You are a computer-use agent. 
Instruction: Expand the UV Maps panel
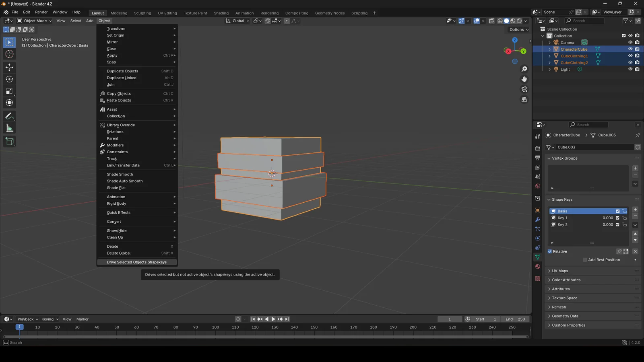[x=560, y=271]
